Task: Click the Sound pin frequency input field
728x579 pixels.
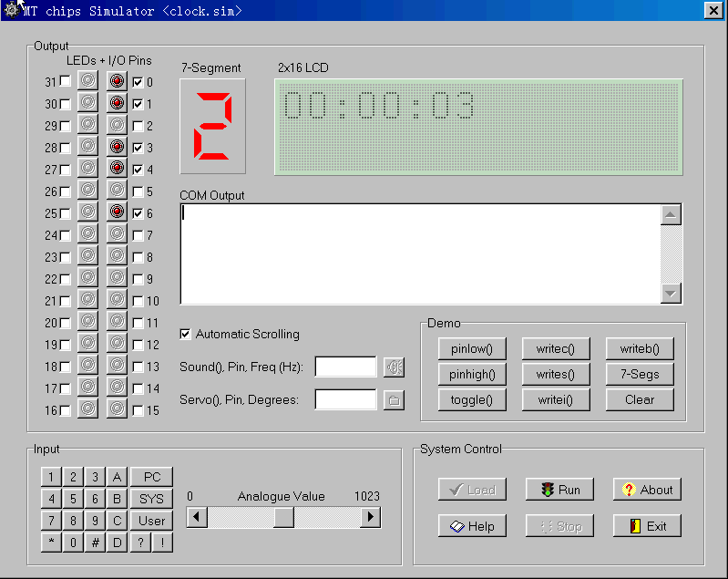Action: [345, 367]
